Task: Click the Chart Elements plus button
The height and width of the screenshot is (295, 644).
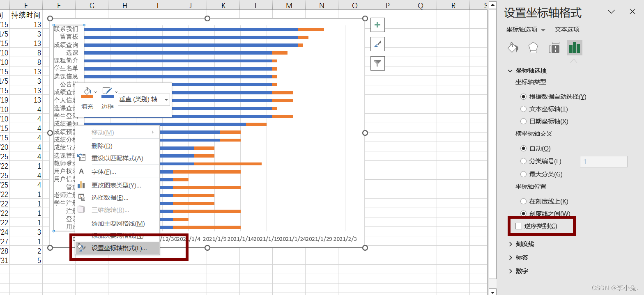Action: click(x=377, y=25)
